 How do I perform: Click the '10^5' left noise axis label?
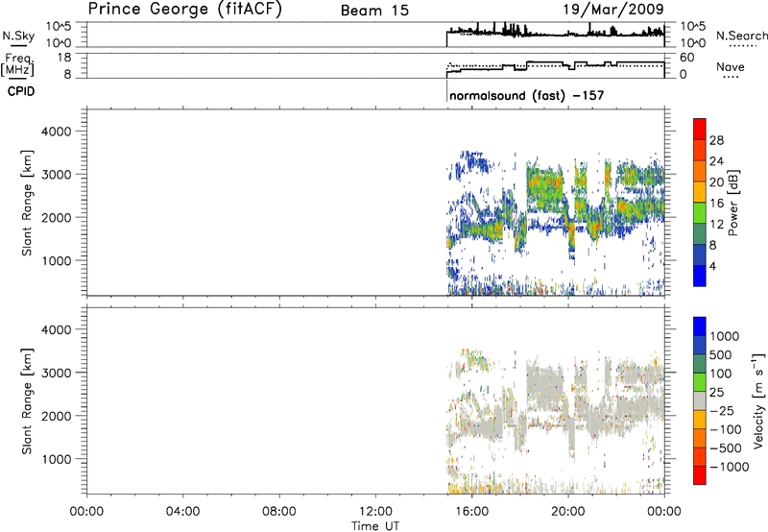click(59, 26)
